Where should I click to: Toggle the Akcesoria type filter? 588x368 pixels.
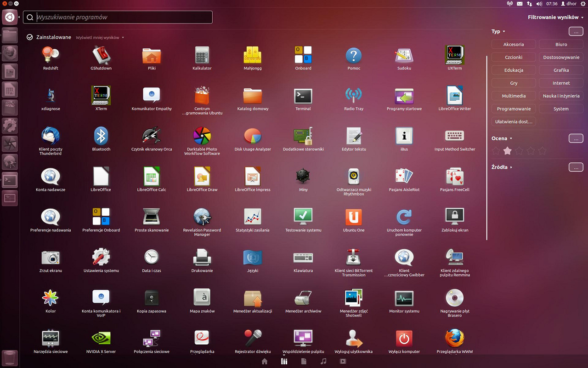[x=514, y=45]
